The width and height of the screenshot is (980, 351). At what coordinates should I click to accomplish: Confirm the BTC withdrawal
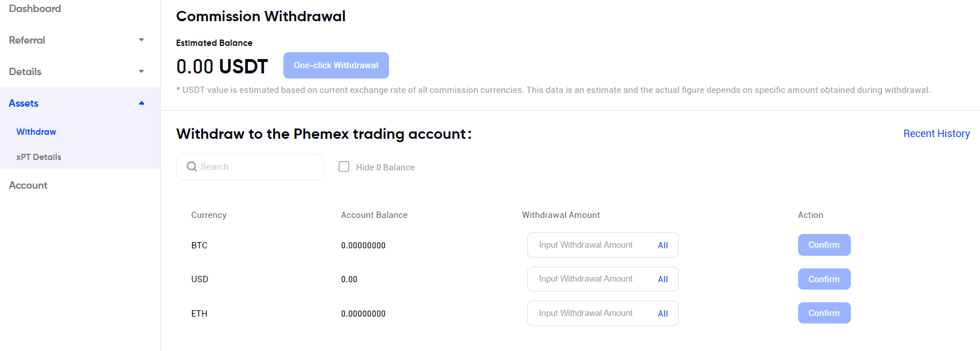pos(824,245)
